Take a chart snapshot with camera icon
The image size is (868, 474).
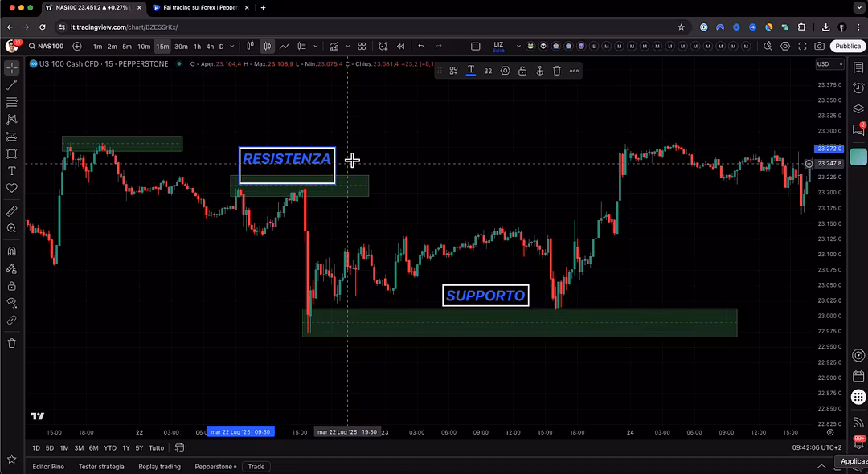point(819,47)
